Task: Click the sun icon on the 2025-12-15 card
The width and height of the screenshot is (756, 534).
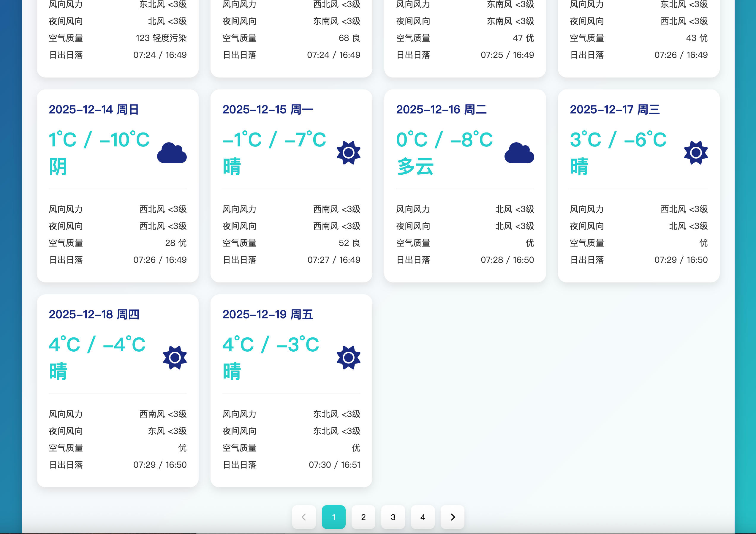Action: tap(348, 153)
